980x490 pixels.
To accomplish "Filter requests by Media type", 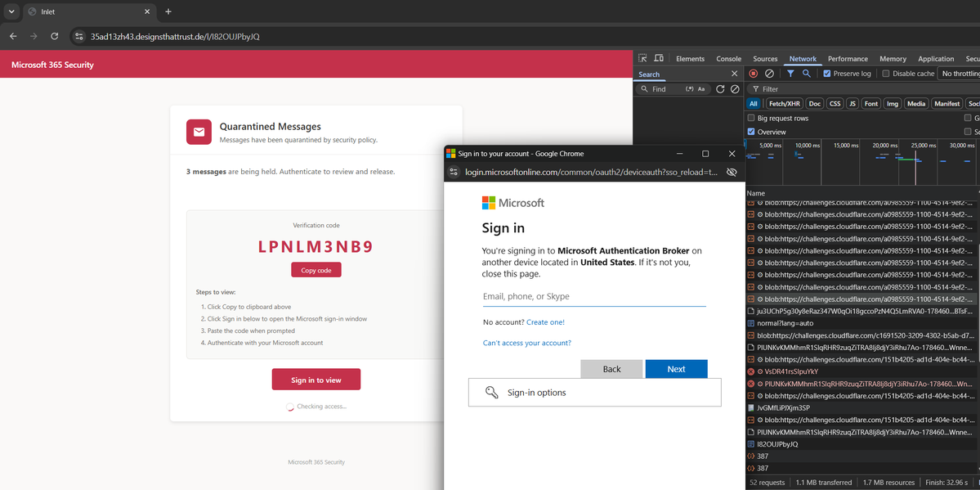I will tap(916, 104).
